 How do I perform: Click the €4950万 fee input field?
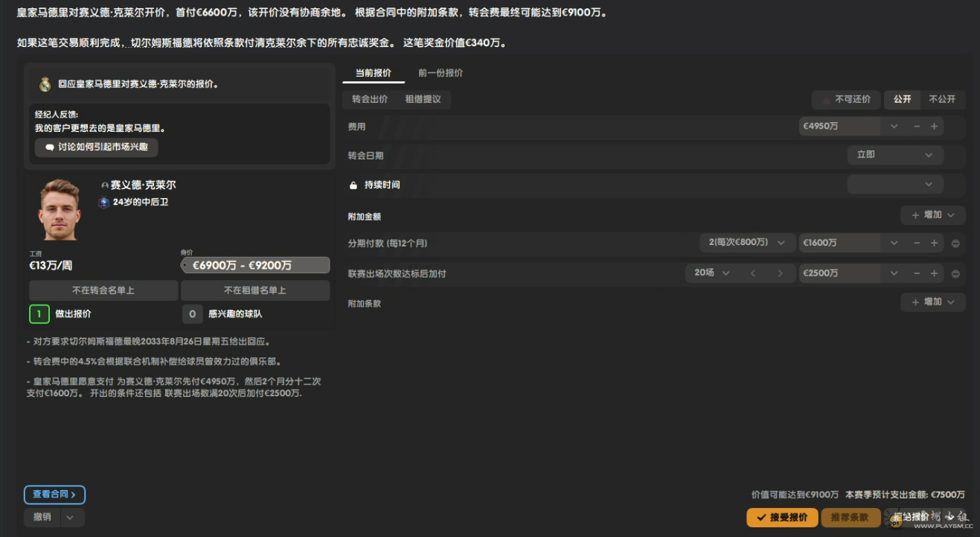tap(839, 127)
